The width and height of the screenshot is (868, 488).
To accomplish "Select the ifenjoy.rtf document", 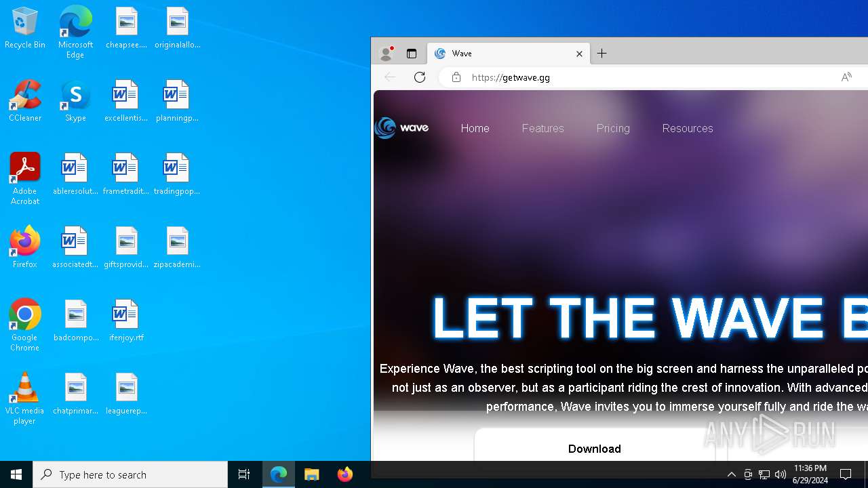I will (x=126, y=321).
